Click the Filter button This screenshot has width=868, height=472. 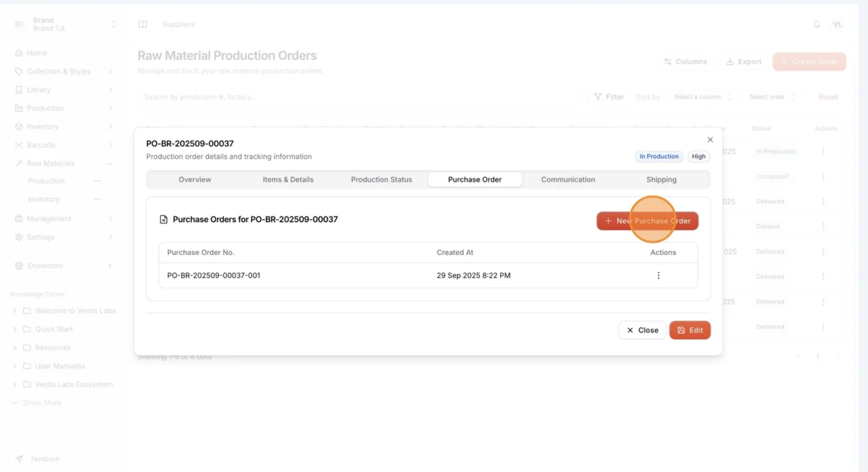(x=609, y=97)
